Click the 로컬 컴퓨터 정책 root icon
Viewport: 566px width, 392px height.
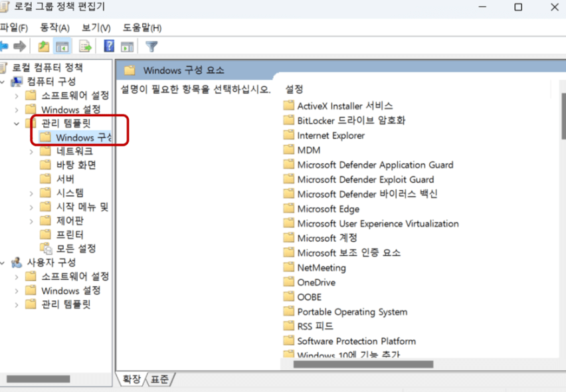tap(3, 68)
